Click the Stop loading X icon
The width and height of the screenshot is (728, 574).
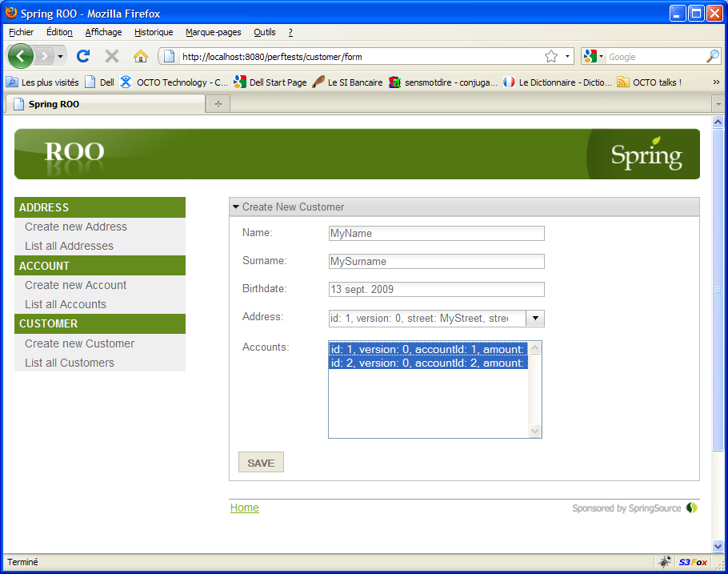click(112, 56)
